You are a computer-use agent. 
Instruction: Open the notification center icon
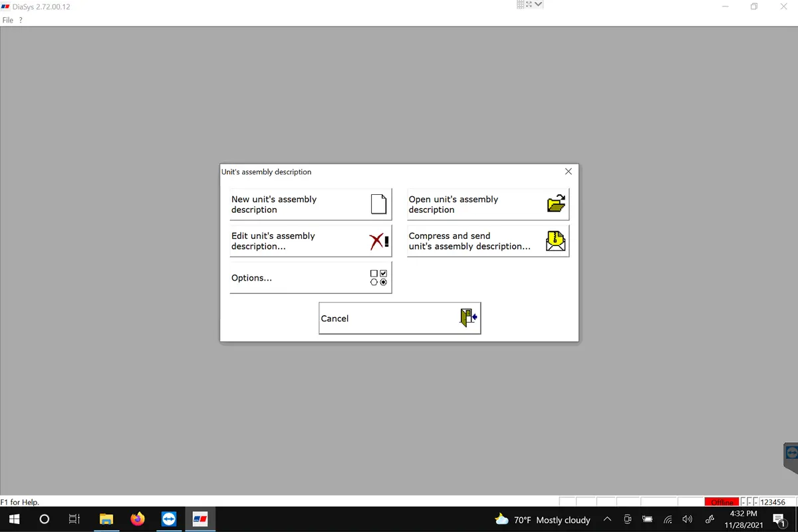(779, 520)
